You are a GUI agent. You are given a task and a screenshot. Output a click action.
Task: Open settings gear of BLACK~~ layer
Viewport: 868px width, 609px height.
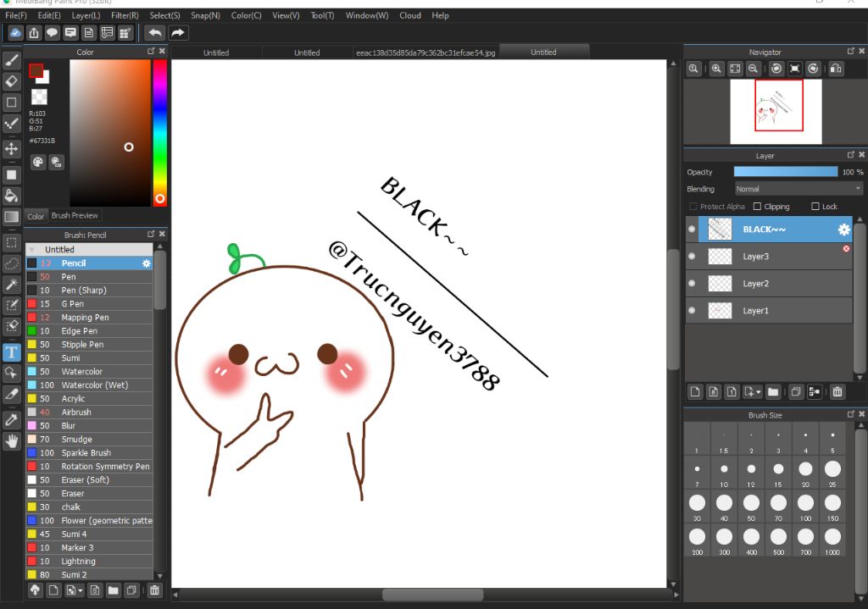click(x=843, y=230)
